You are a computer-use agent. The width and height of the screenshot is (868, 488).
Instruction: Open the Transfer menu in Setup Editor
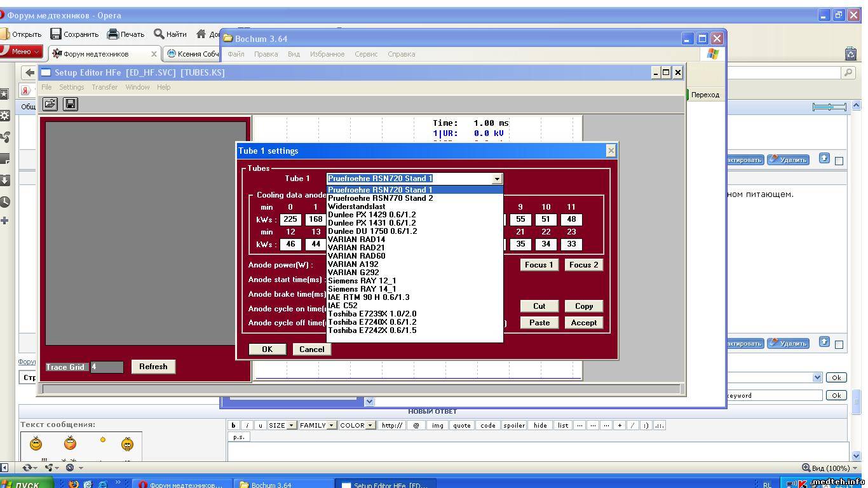tap(104, 87)
